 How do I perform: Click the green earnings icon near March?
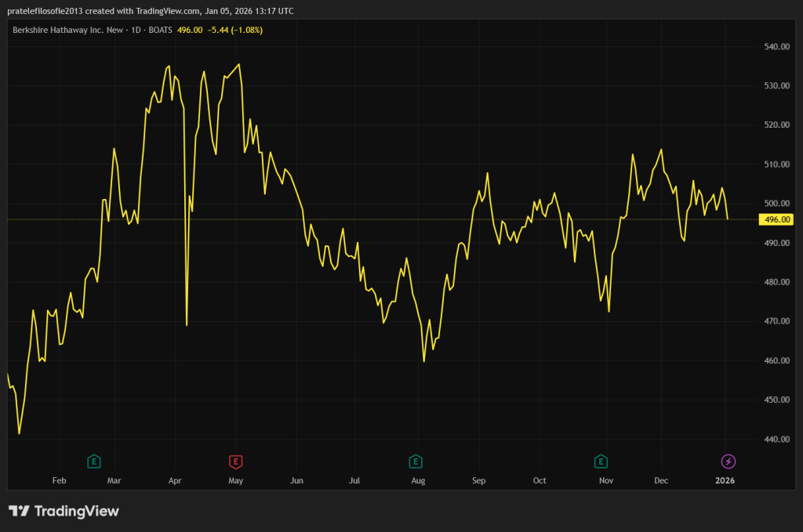coord(94,461)
